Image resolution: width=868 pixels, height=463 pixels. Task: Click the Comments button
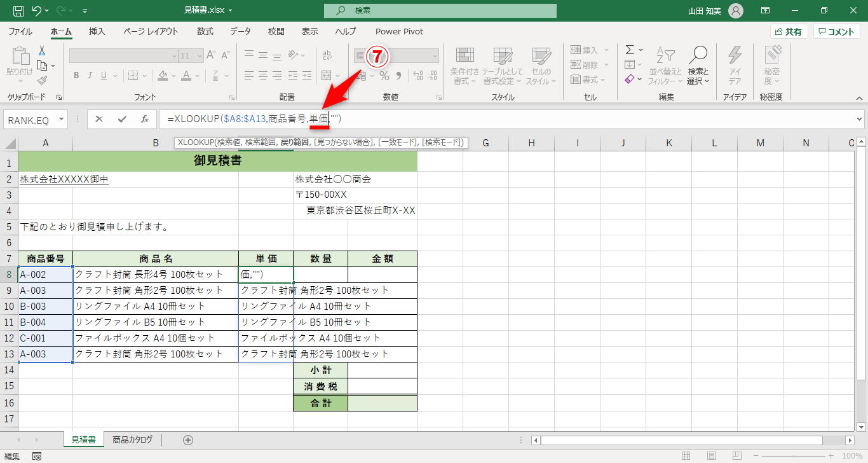click(836, 31)
